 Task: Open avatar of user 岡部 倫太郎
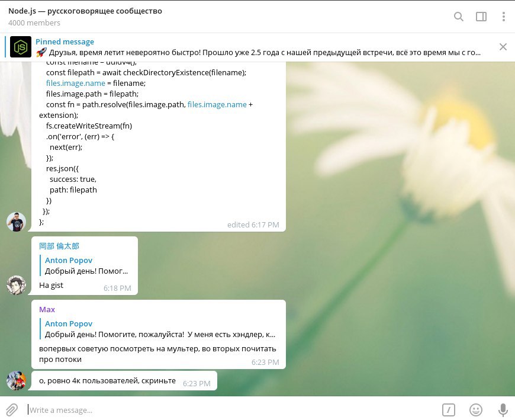click(x=16, y=286)
